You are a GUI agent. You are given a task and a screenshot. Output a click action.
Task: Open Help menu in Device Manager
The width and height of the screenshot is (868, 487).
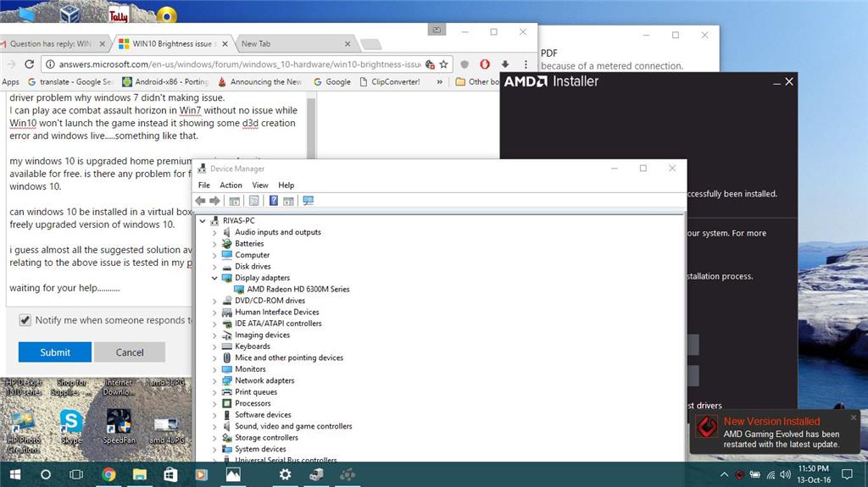pyautogui.click(x=287, y=185)
